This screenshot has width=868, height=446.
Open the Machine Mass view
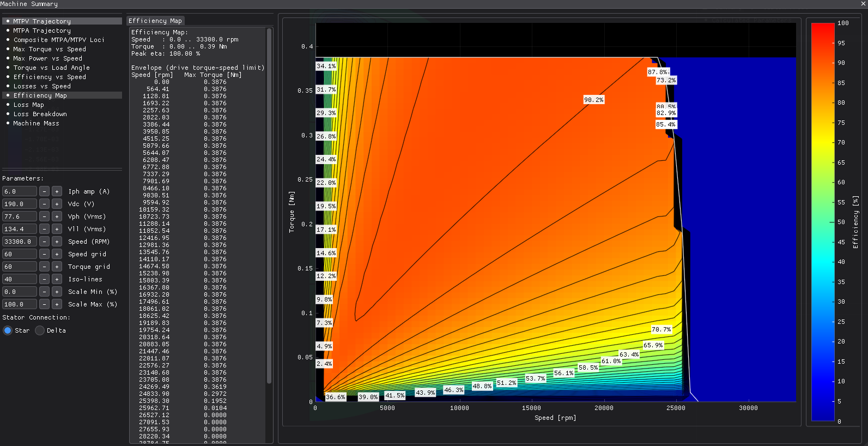[x=62, y=123]
